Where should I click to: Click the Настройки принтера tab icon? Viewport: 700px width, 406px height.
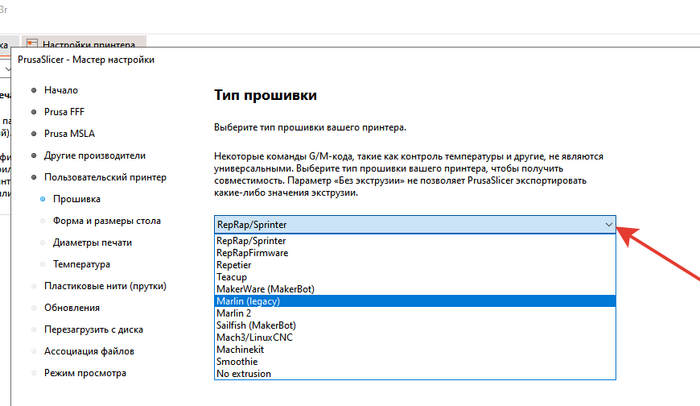pyautogui.click(x=32, y=43)
